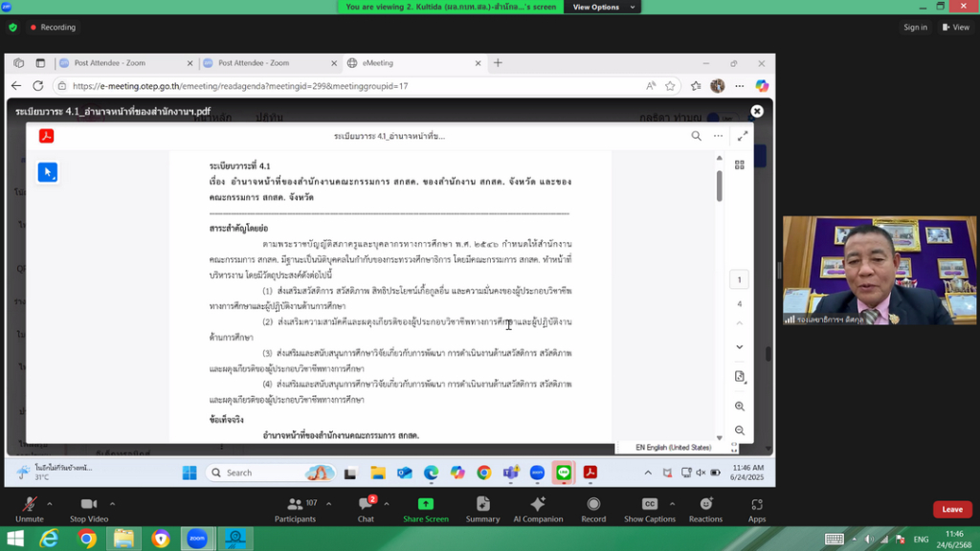Screen dimensions: 980x551
Task: Click shared taskbar Search box
Action: (270, 473)
